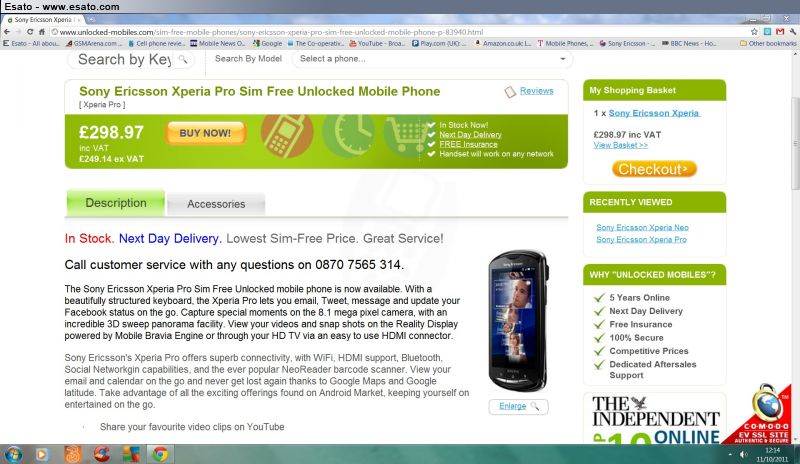Go to the browser home icon
The image size is (800, 464).
click(x=42, y=32)
